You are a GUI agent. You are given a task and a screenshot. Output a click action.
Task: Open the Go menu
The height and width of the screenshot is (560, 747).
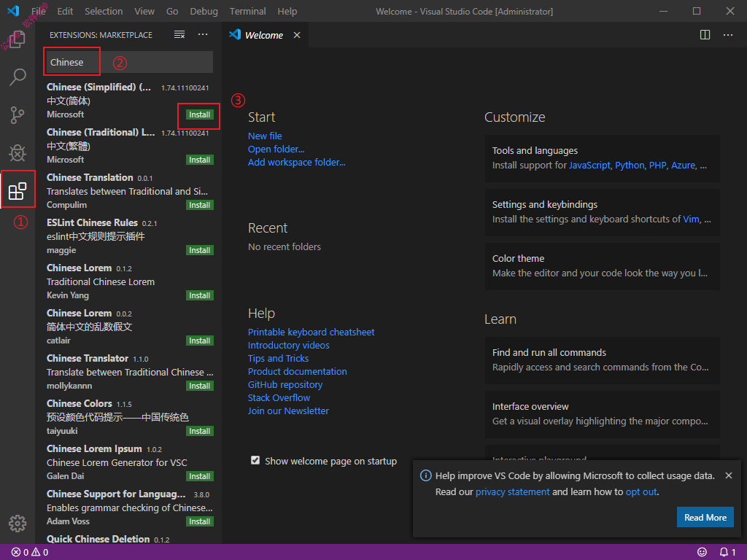click(x=172, y=11)
